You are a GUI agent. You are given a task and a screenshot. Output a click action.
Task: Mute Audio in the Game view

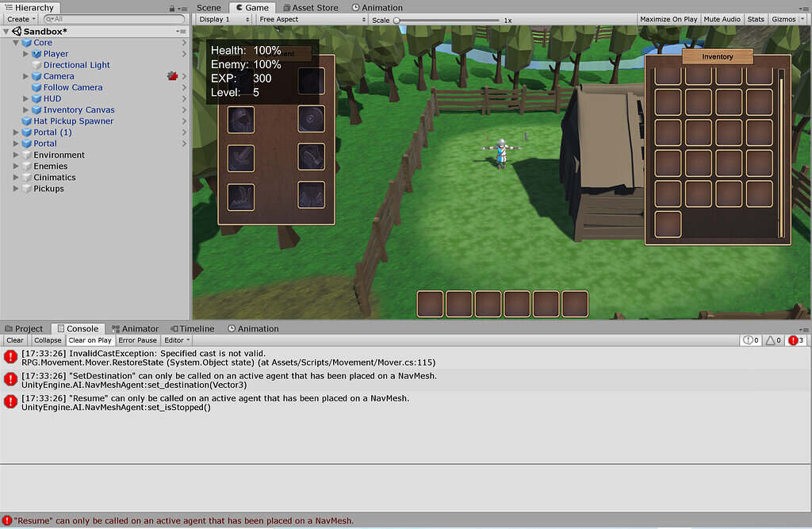coord(722,18)
